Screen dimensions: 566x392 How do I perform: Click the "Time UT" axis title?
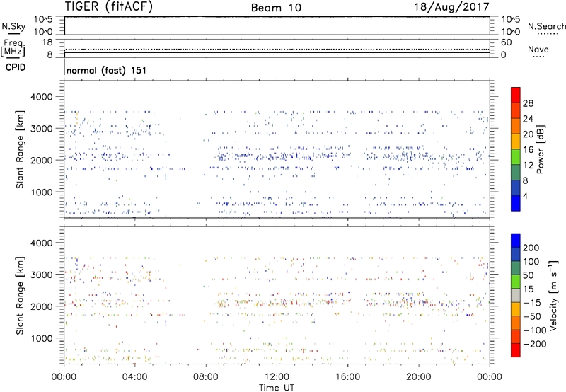pos(277,388)
